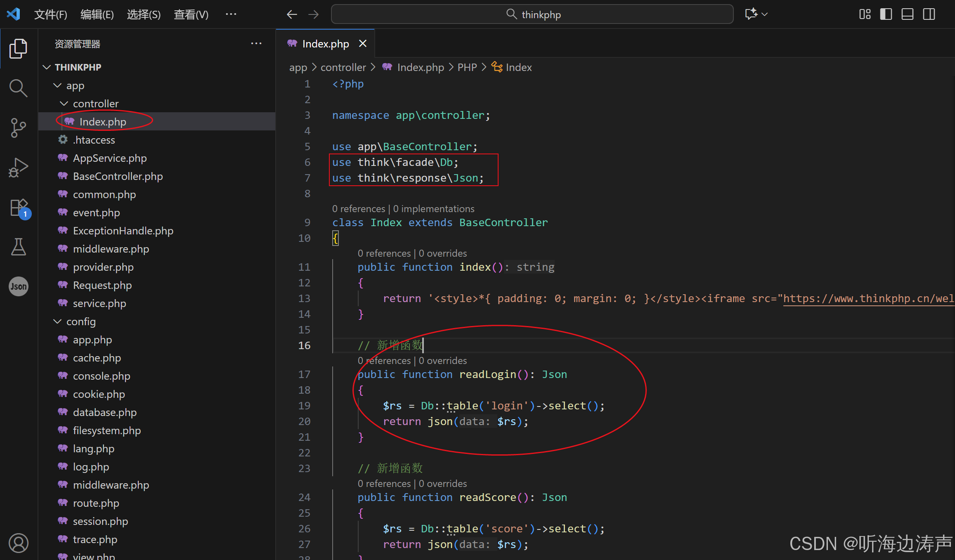The width and height of the screenshot is (955, 560).
Task: Click the Json icon in activity bar
Action: click(x=18, y=286)
